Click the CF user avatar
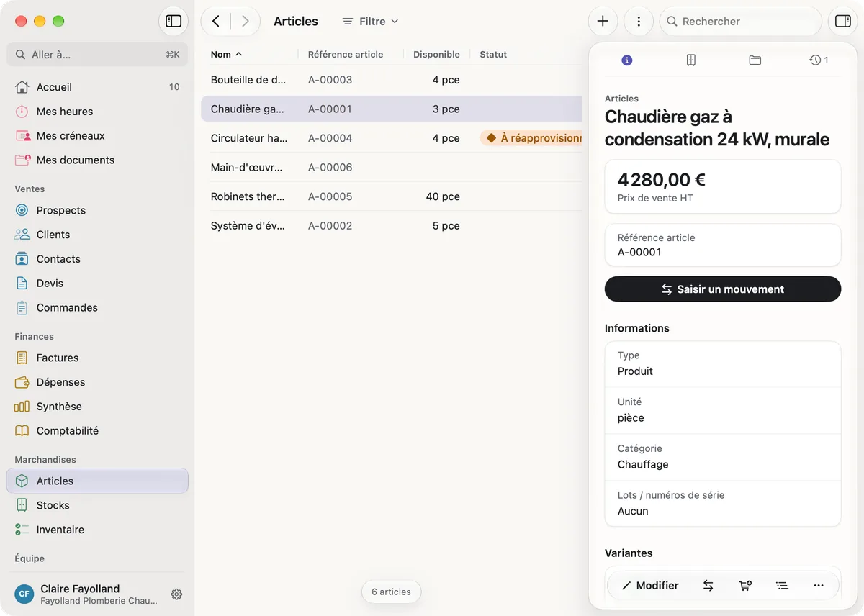Viewport: 864px width, 616px height. point(24,594)
